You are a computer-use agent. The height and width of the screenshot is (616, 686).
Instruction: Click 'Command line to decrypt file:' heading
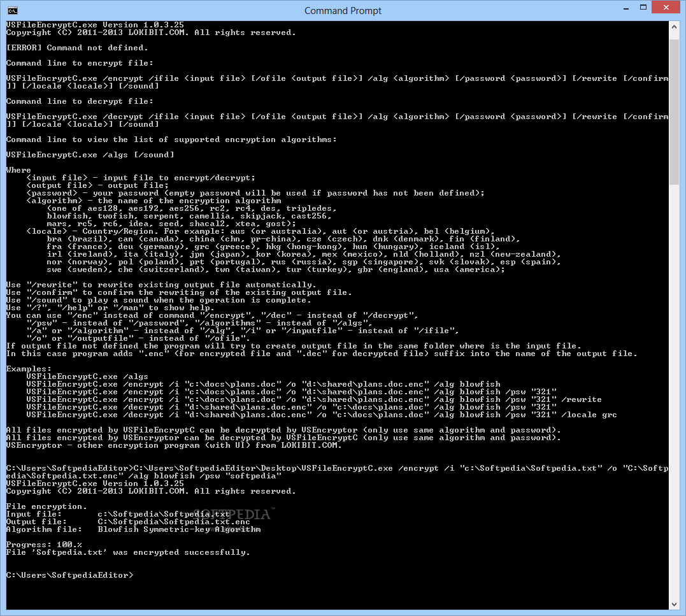point(80,101)
